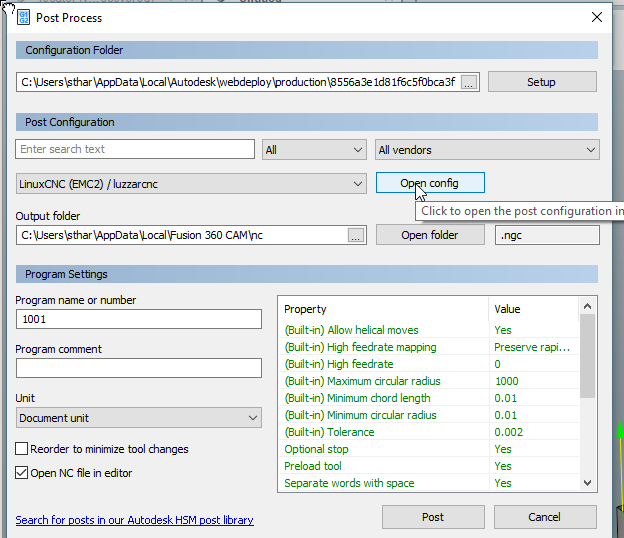
Task: Browse for configuration folder with ellipsis button
Action: point(470,82)
